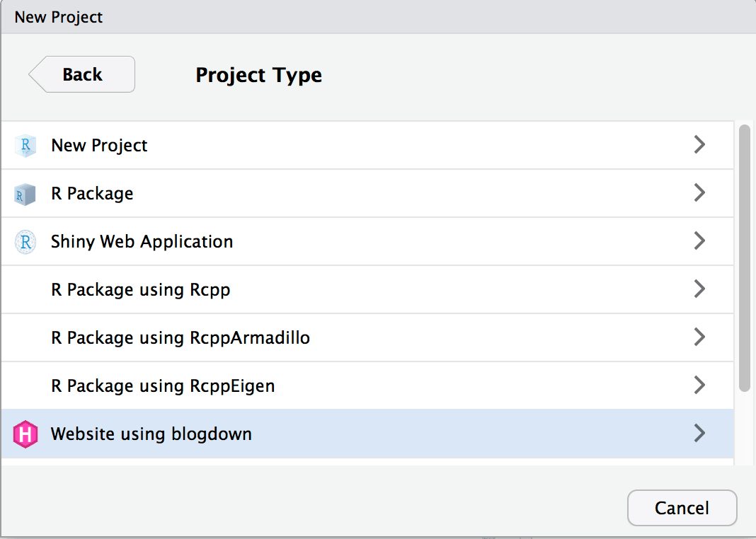The image size is (756, 539).
Task: Select R Package using RcppEigen entry
Action: pyautogui.click(x=163, y=386)
